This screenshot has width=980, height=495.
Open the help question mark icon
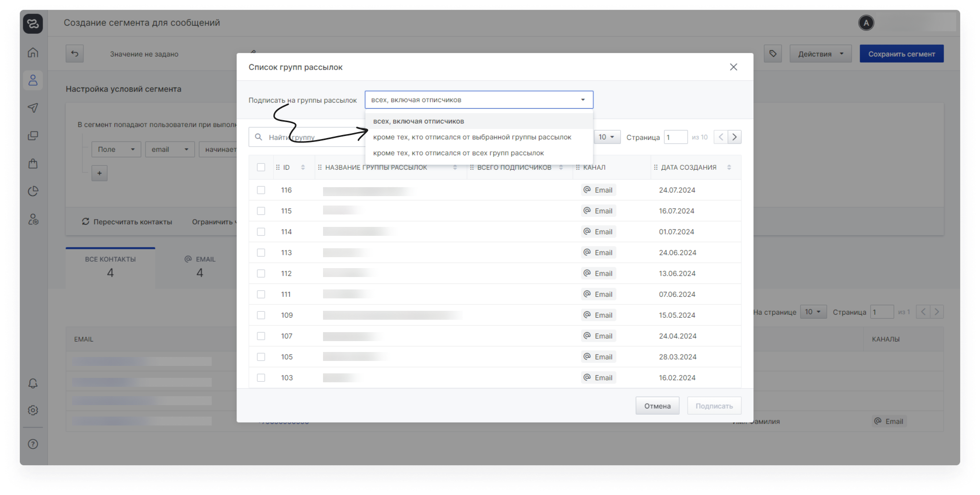click(33, 444)
